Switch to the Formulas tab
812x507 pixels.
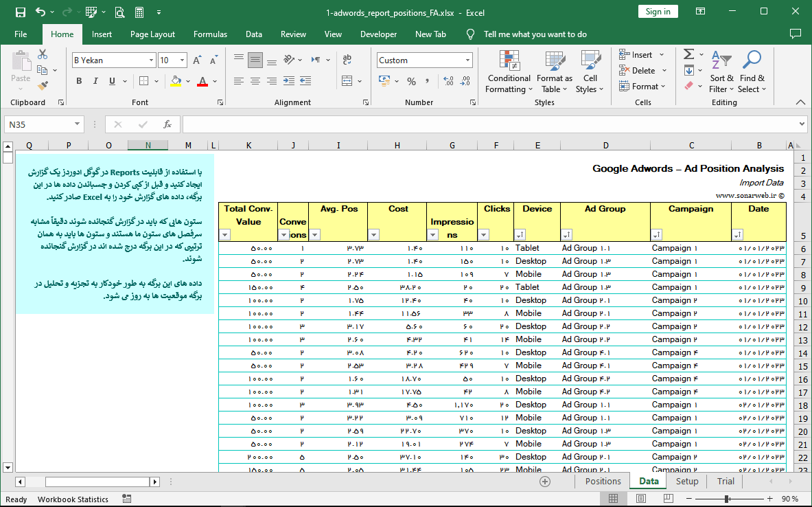coord(210,34)
